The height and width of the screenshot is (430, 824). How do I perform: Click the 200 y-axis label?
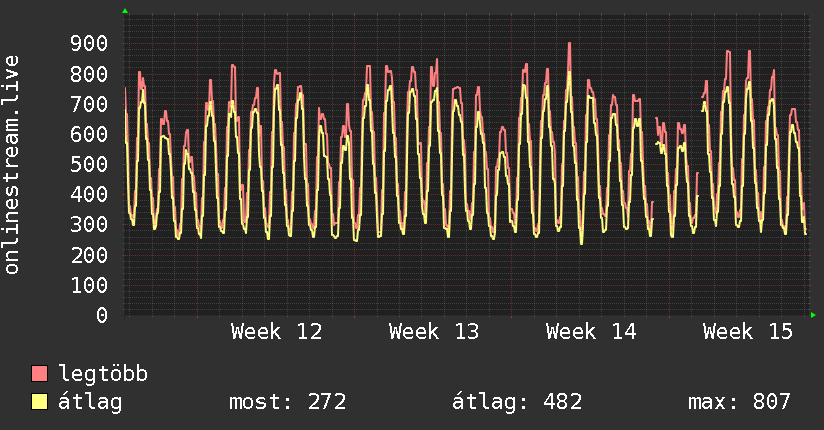pos(89,255)
